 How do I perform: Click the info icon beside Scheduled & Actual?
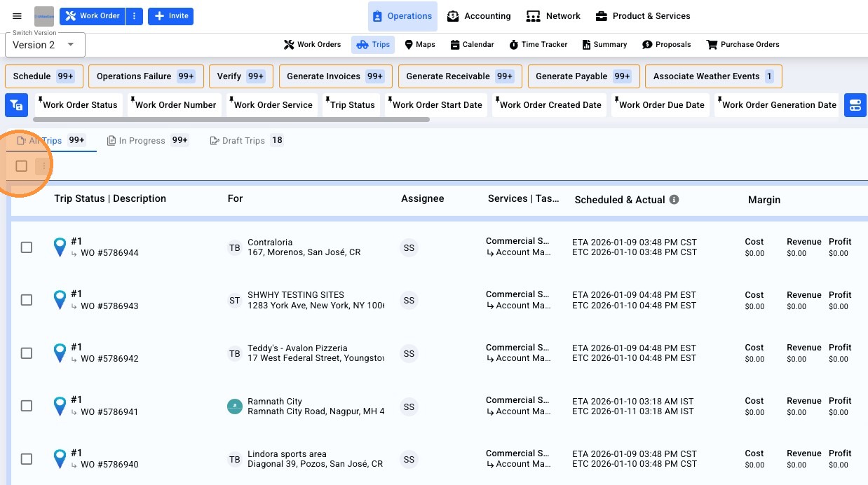(x=674, y=200)
